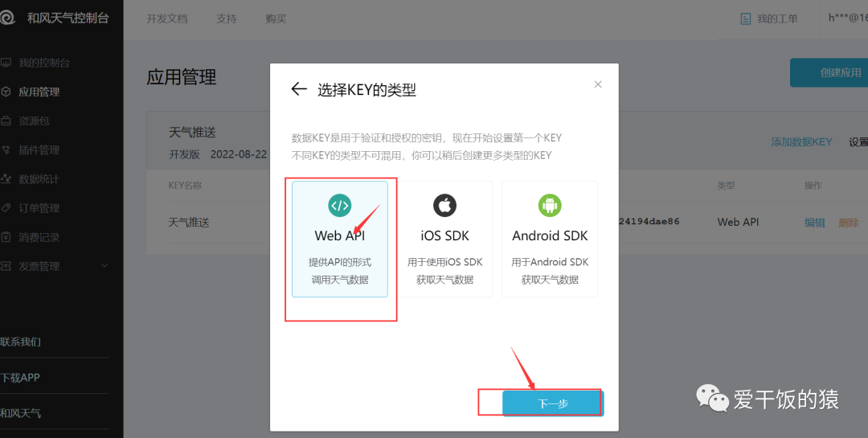Image resolution: width=868 pixels, height=438 pixels.
Task: Click the 创建应用 button
Action: 829,72
